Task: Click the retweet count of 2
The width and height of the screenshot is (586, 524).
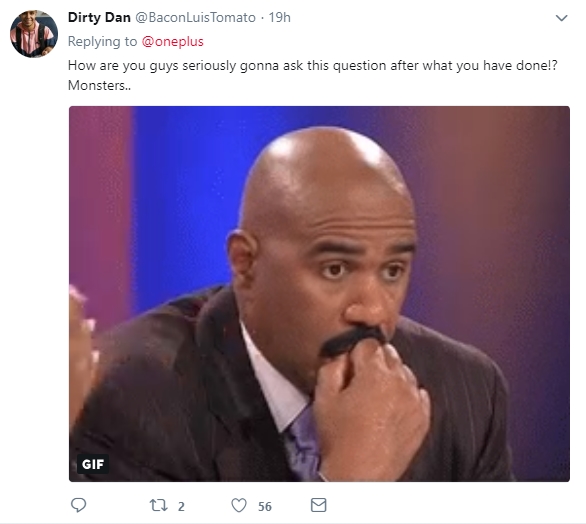Action: [x=181, y=506]
